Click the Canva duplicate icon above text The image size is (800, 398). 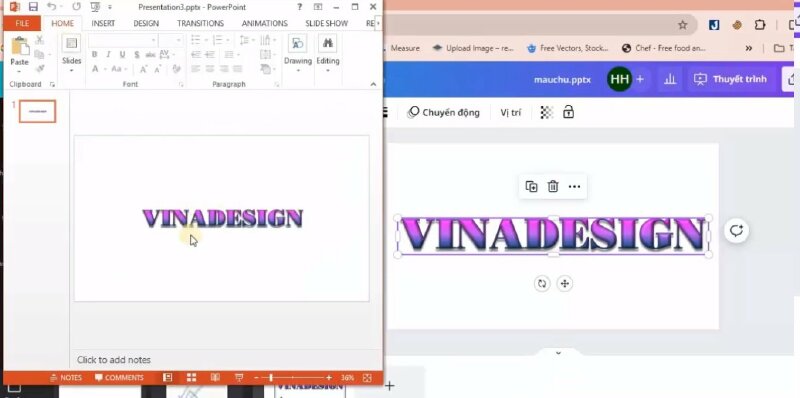(x=531, y=186)
